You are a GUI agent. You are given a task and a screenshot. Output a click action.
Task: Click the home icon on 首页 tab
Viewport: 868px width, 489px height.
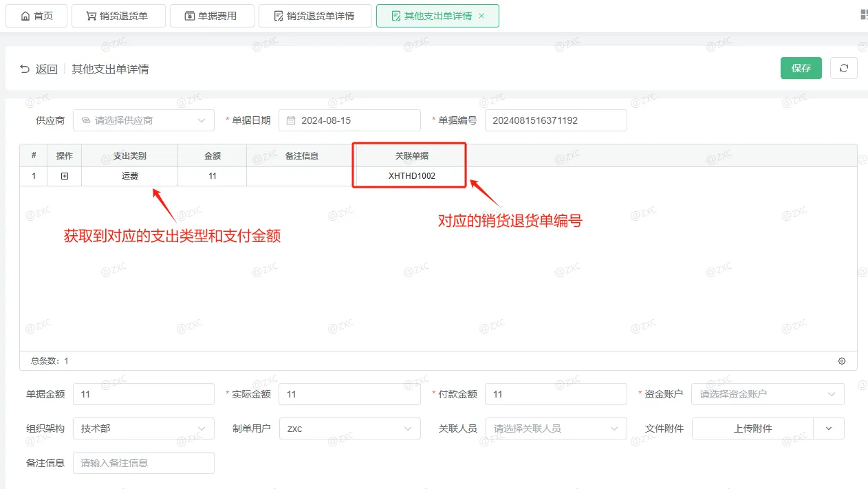[25, 16]
